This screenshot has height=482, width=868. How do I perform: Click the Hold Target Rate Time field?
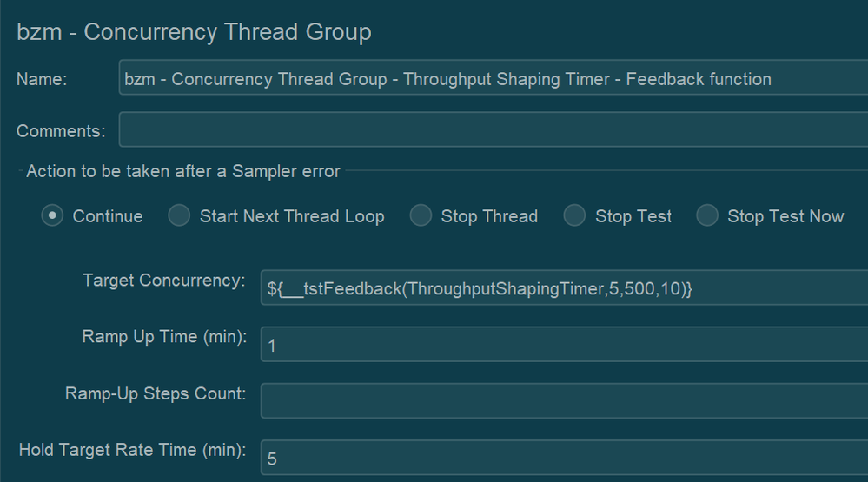pyautogui.click(x=564, y=457)
